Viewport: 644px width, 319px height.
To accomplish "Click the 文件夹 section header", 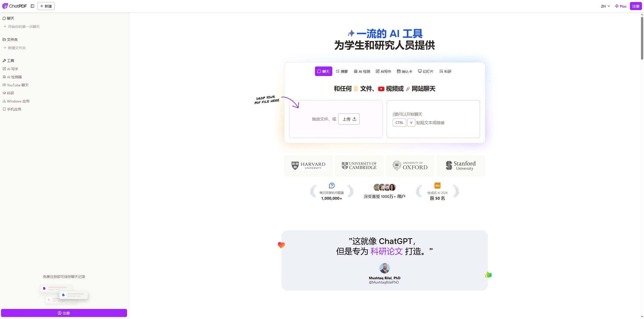I will tap(10, 40).
